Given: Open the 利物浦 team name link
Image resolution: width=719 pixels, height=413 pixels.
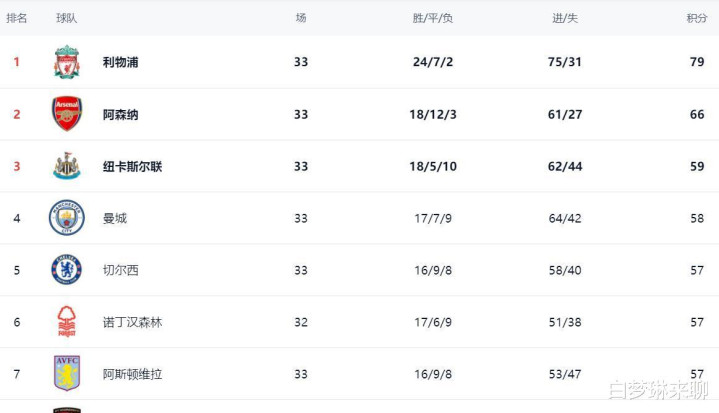Looking at the screenshot, I should (121, 62).
